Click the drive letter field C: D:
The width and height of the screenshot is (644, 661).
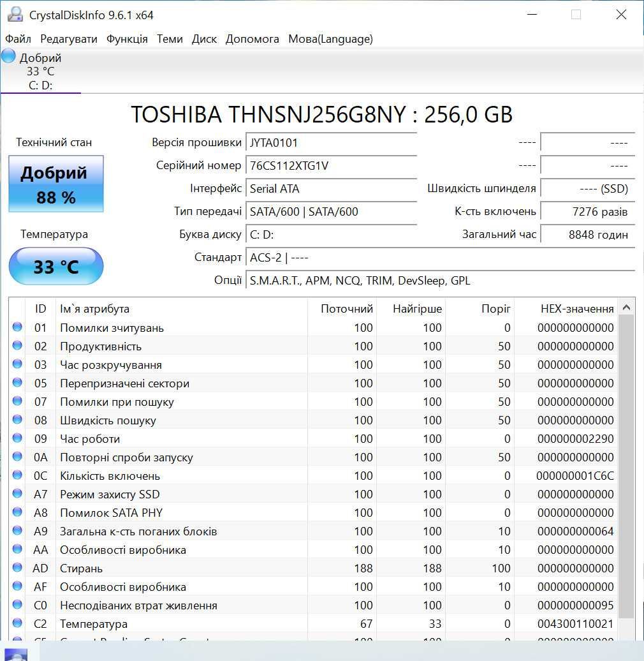pyautogui.click(x=332, y=234)
